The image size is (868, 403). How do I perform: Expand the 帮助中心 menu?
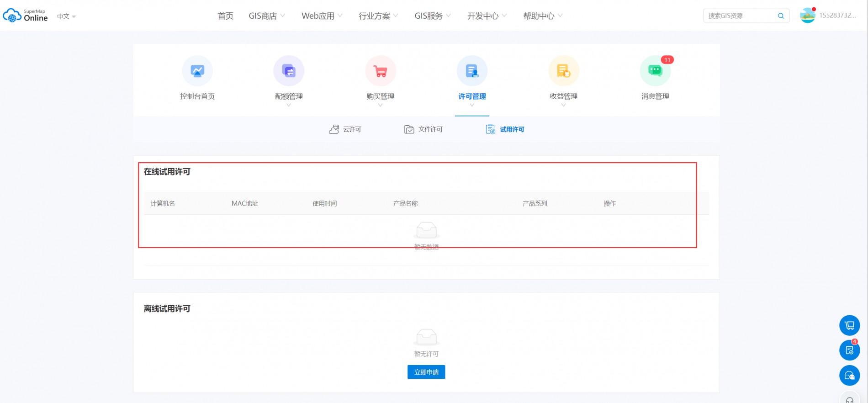pos(543,16)
